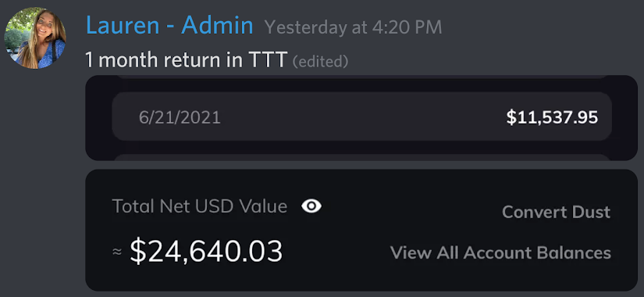The height and width of the screenshot is (297, 644).
Task: Toggle the eye icon to hide balance
Action: pos(311,206)
